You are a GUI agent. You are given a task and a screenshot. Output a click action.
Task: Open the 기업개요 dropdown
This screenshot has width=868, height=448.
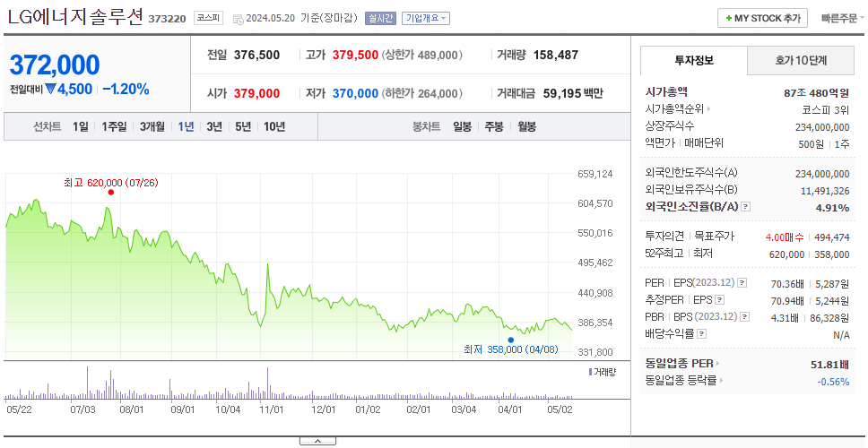coord(426,18)
